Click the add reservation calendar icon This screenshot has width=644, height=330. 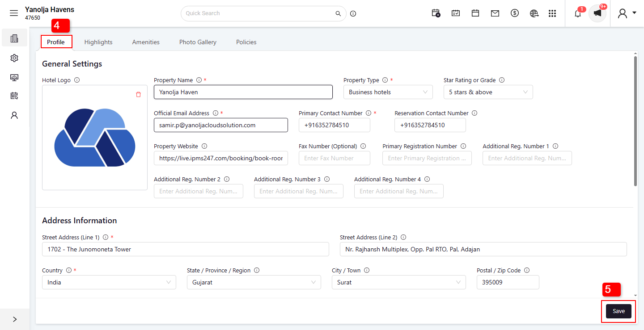tap(436, 13)
